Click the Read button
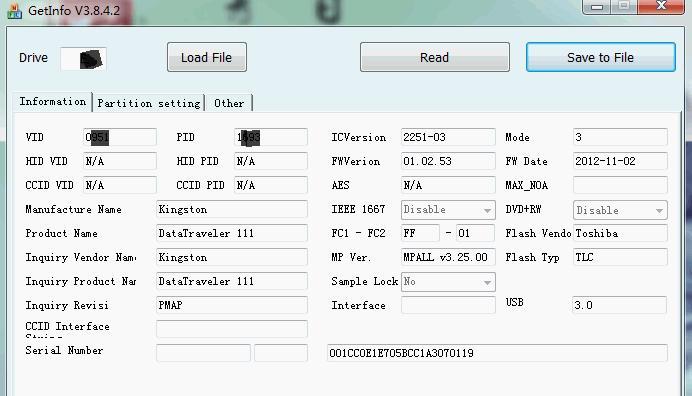The width and height of the screenshot is (692, 396). pyautogui.click(x=435, y=57)
